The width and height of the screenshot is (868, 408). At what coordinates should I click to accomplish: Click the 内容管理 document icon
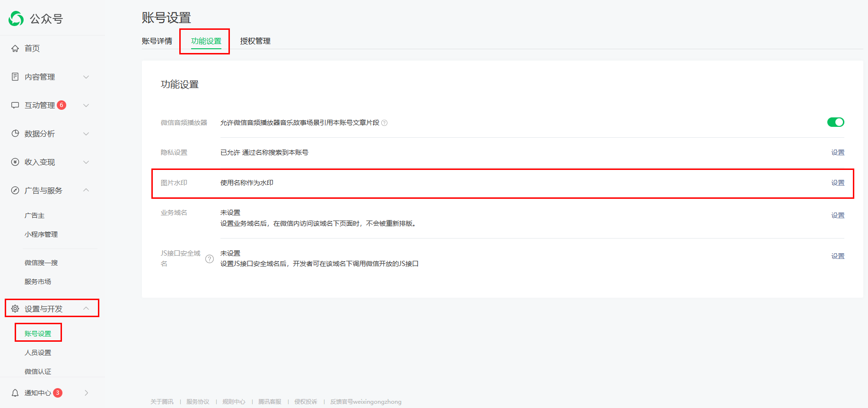click(x=15, y=77)
